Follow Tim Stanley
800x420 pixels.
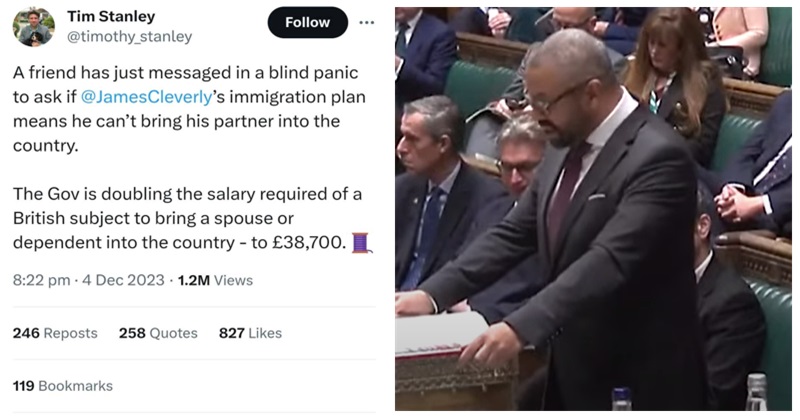308,22
